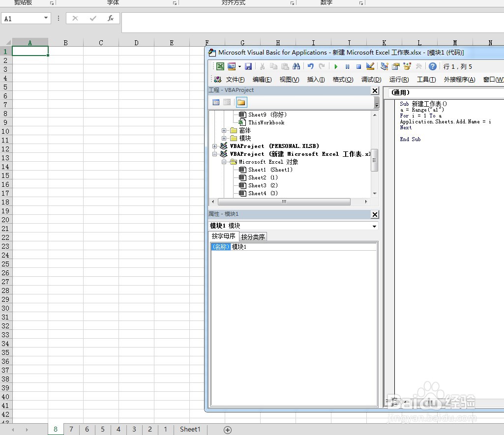Click the Redo icon in VBA toolbar
The image size is (504, 435).
322,66
